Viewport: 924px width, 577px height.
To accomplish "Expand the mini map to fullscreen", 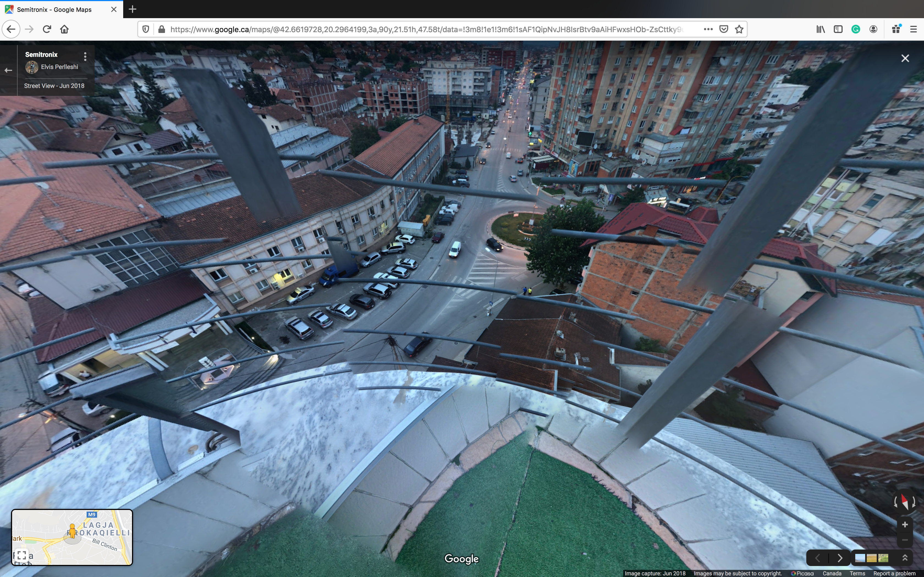I will (21, 555).
